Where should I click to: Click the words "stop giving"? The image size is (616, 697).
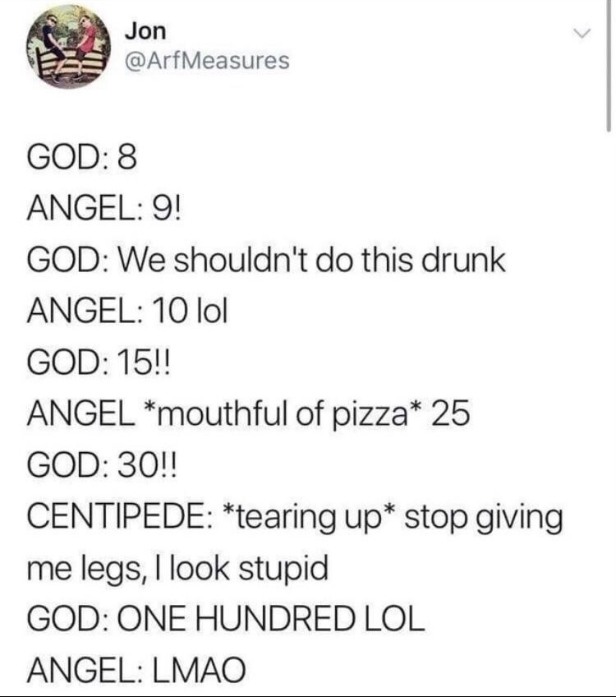click(485, 518)
